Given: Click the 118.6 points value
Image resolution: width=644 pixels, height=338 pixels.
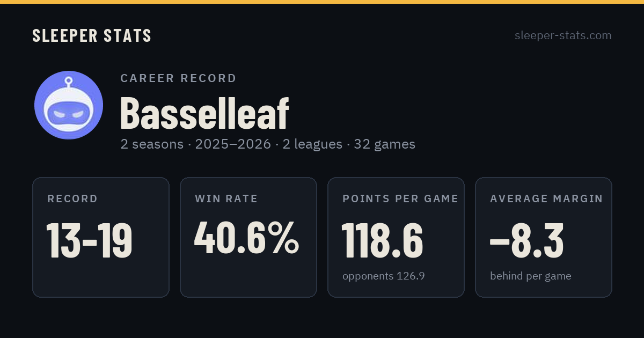Looking at the screenshot, I should (x=383, y=240).
